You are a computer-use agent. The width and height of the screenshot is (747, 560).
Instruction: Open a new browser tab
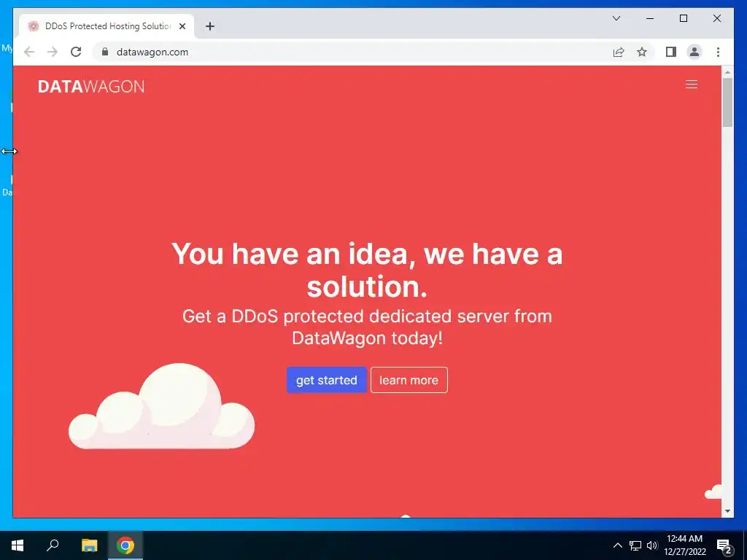coord(209,26)
